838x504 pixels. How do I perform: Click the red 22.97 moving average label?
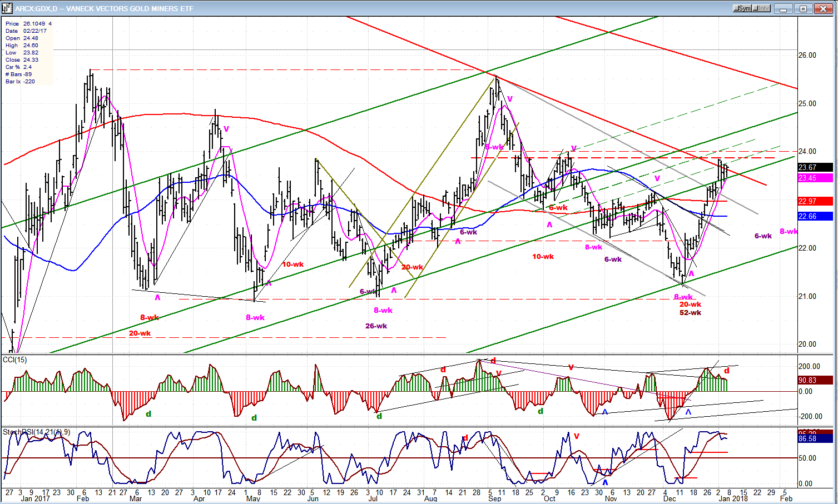(815, 201)
